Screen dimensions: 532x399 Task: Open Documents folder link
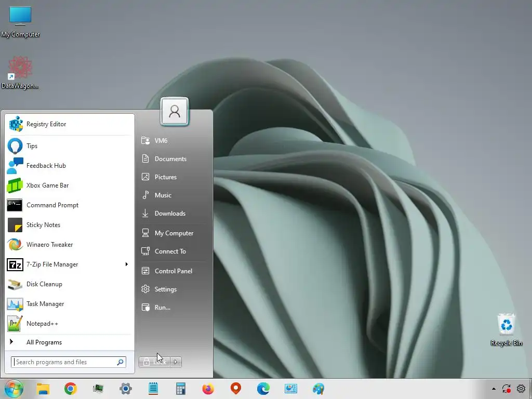click(x=174, y=159)
